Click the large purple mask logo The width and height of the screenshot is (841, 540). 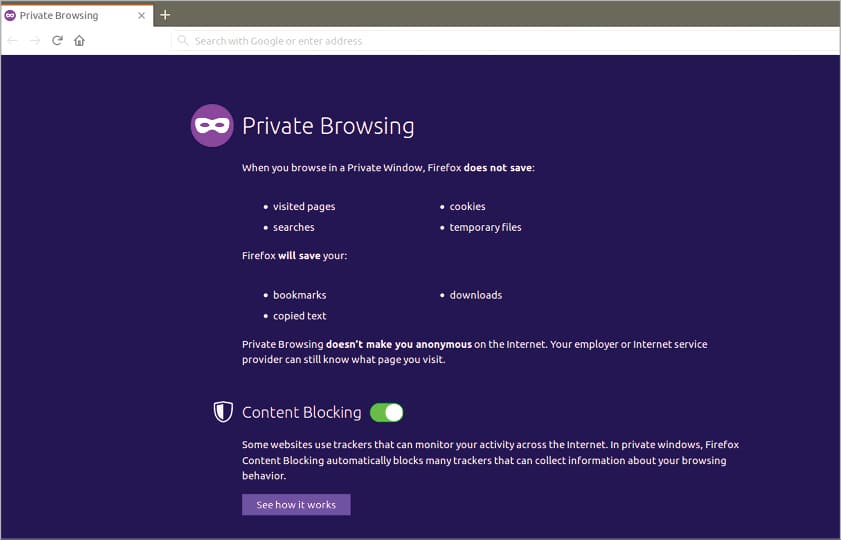(x=212, y=126)
